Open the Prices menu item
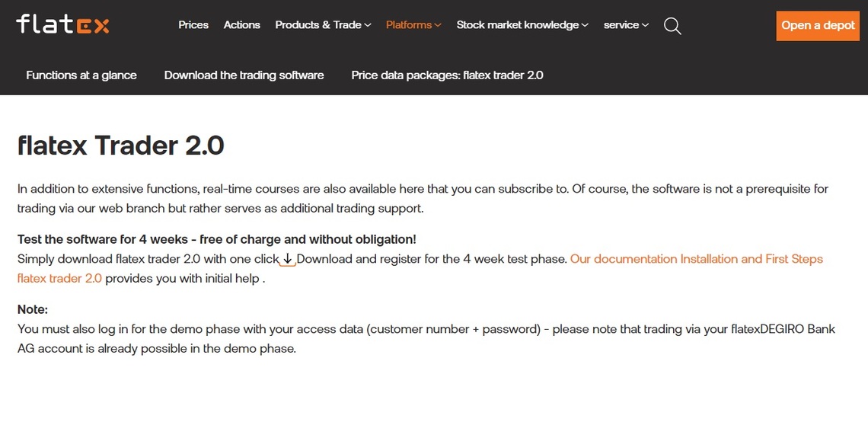This screenshot has width=868, height=422. coord(193,25)
